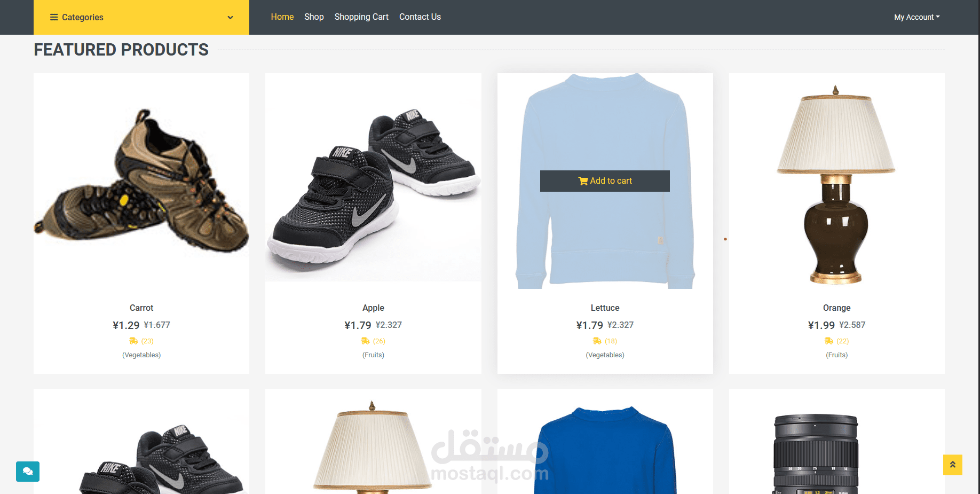Click the hamburger icon beside Categories

(54, 17)
